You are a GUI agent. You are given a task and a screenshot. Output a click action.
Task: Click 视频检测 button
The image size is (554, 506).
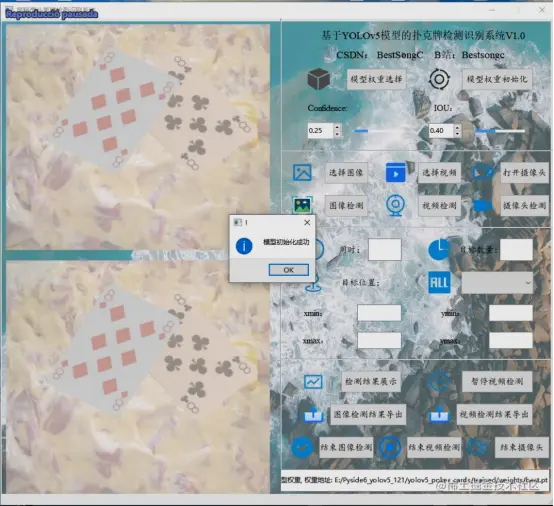click(440, 205)
